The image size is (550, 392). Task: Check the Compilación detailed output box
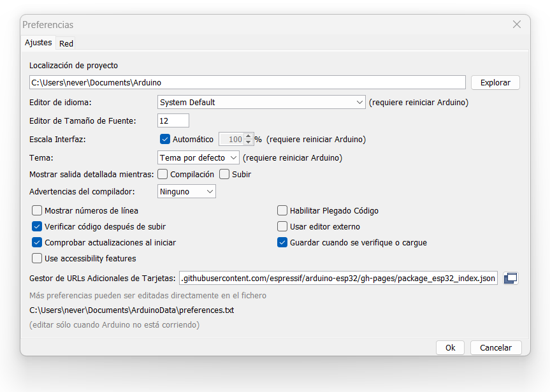[x=163, y=175]
